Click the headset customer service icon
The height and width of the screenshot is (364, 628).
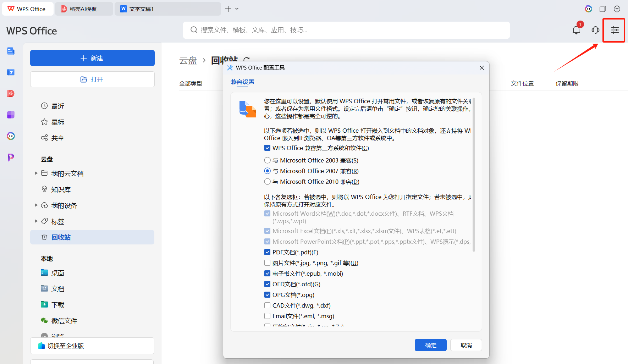point(595,30)
